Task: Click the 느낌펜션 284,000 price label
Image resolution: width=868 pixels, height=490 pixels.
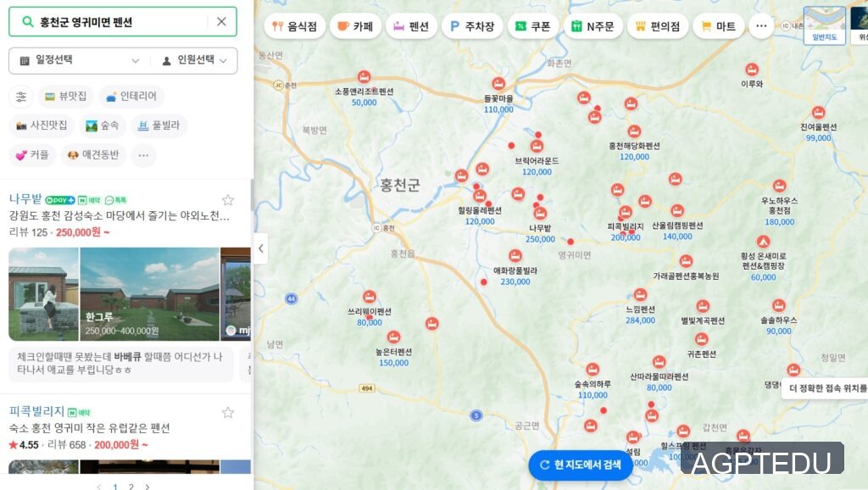Action: tap(641, 320)
